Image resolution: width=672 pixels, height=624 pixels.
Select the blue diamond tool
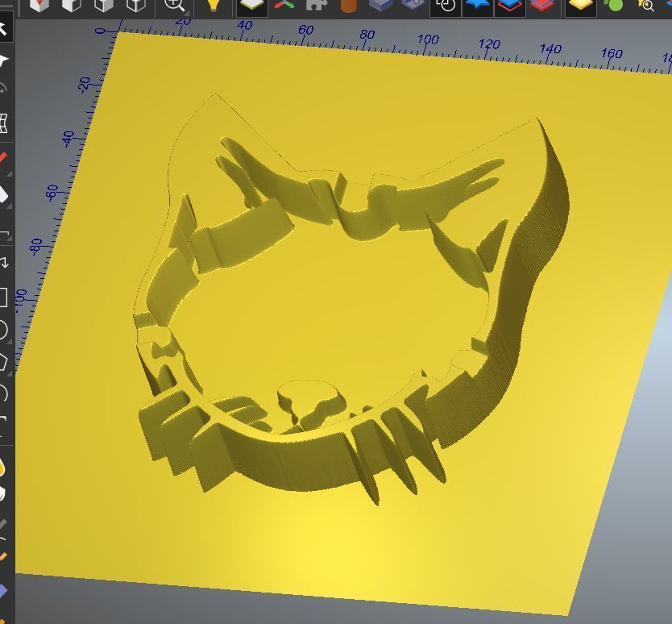tap(3, 591)
